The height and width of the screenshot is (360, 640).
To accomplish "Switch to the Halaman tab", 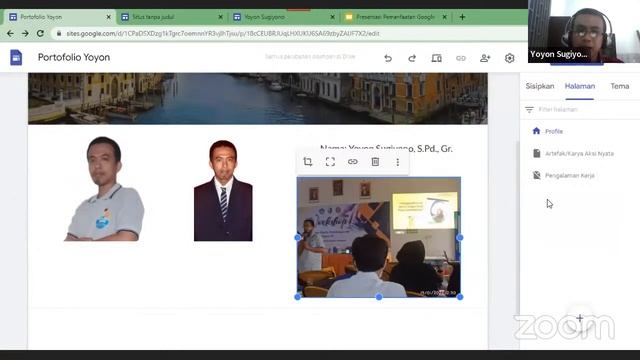I will [580, 86].
